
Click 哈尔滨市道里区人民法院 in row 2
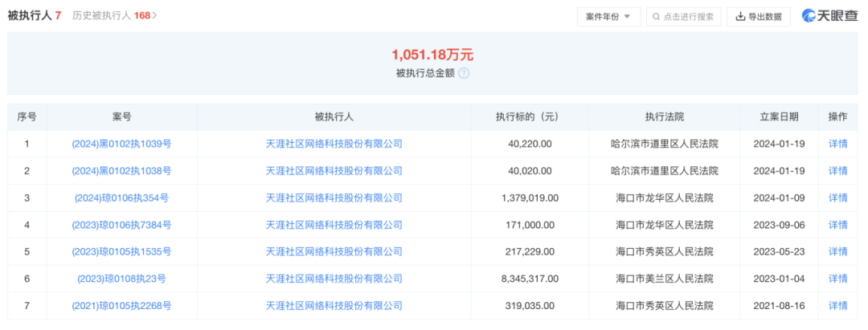665,171
